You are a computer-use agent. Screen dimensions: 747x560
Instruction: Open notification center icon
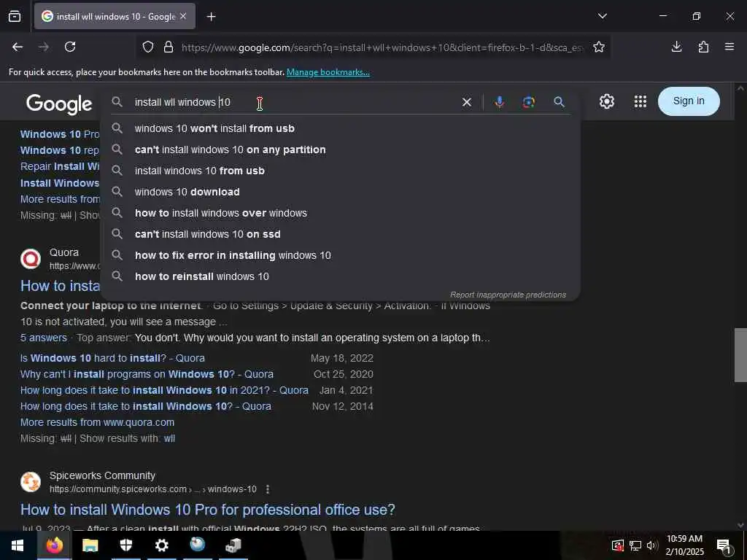click(724, 546)
